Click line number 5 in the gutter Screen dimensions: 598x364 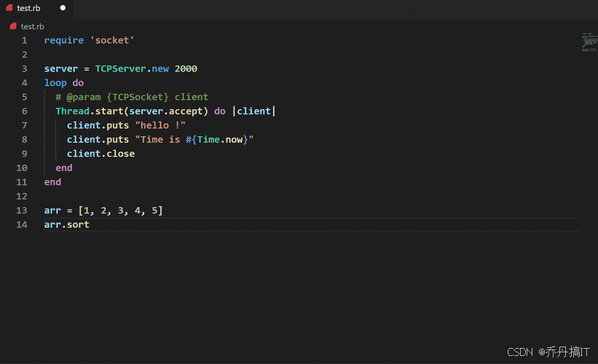[25, 97]
